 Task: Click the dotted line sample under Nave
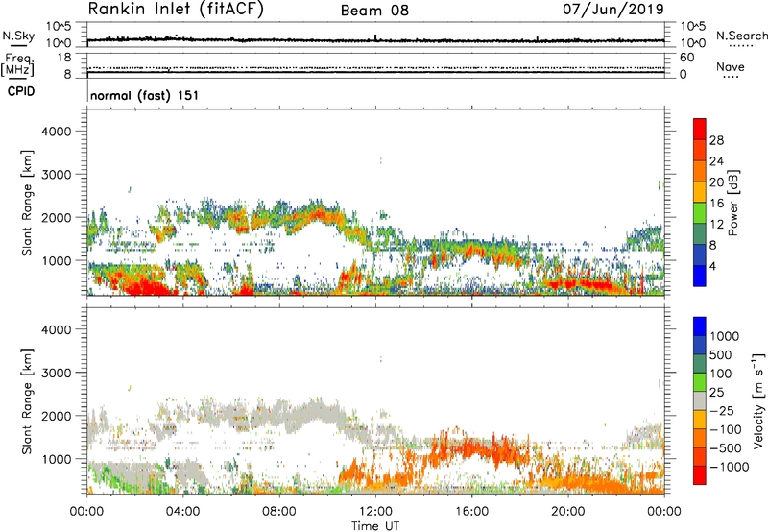point(732,78)
